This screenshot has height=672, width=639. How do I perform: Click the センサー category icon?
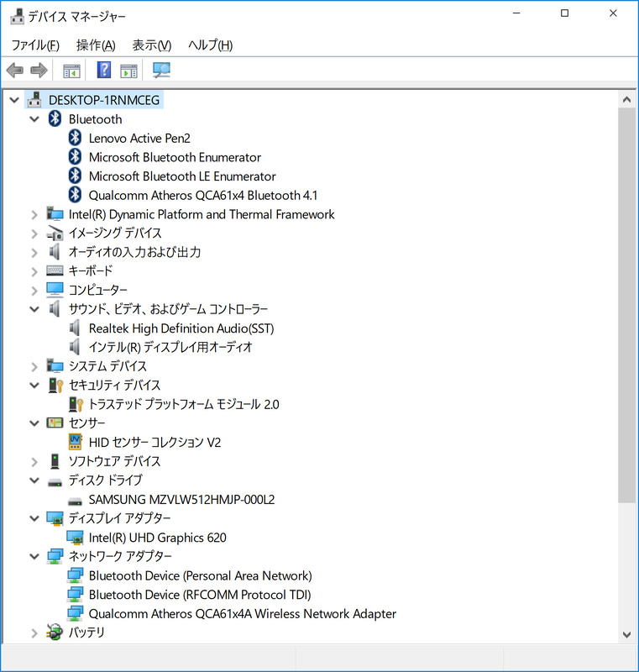click(x=55, y=423)
